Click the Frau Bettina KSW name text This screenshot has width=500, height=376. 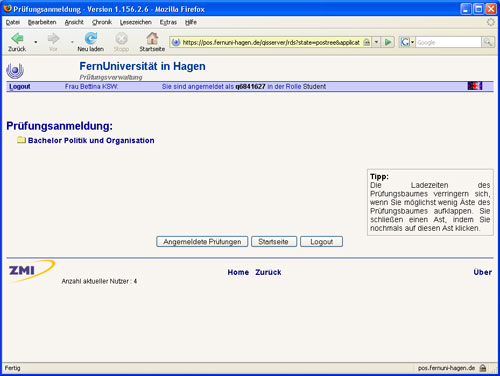point(91,86)
